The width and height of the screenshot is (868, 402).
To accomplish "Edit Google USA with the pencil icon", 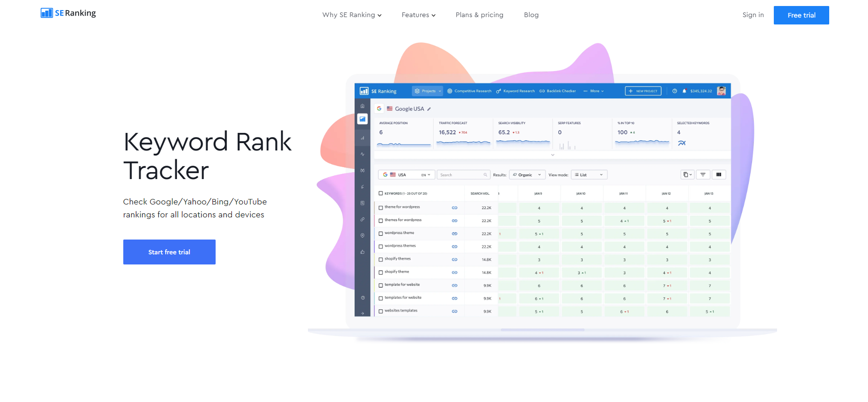I will pos(429,109).
